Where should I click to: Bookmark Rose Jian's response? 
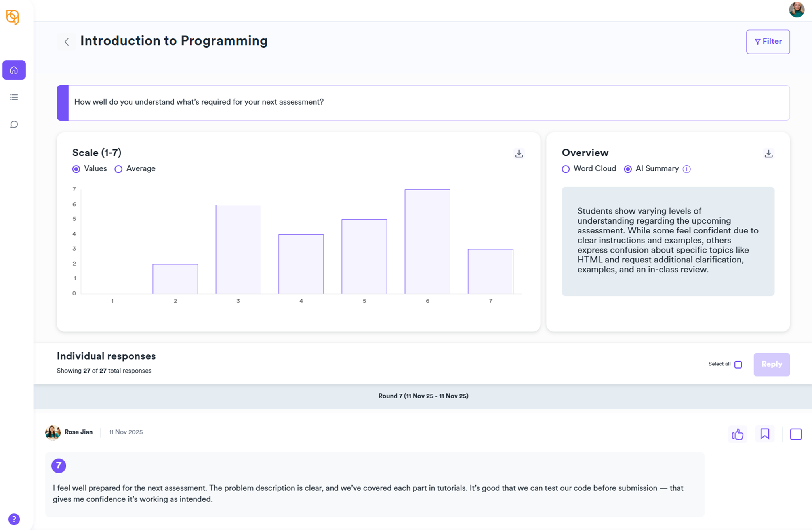[764, 434]
